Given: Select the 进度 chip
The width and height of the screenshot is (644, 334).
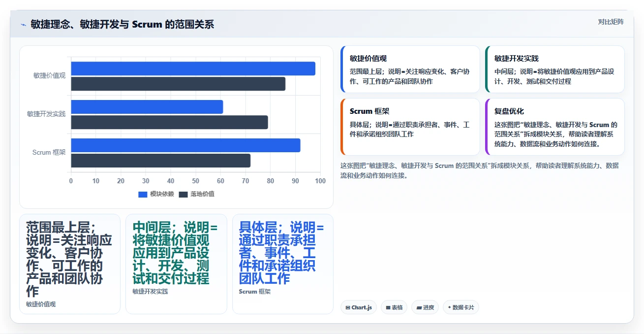Looking at the screenshot, I should click(425, 307).
